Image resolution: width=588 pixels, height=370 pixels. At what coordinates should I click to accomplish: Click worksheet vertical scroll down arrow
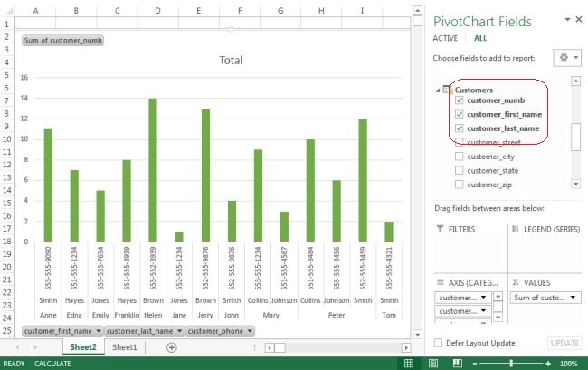coord(417,334)
